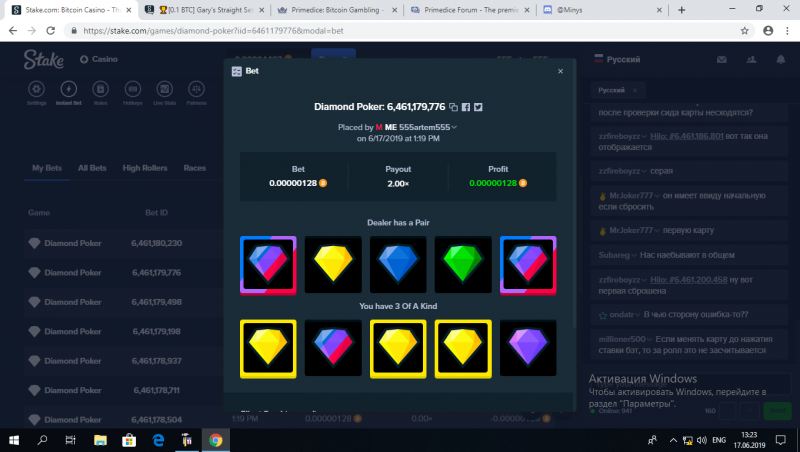Click dealer's green diamond card

click(x=463, y=265)
